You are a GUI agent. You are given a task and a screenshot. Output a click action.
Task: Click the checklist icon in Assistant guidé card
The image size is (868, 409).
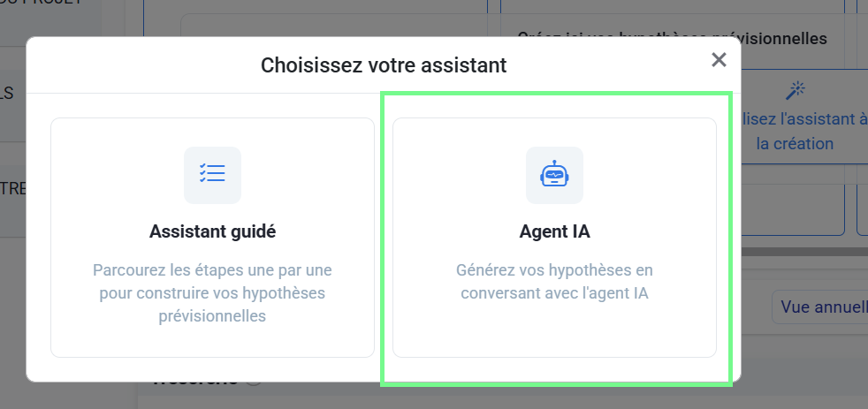pyautogui.click(x=212, y=174)
